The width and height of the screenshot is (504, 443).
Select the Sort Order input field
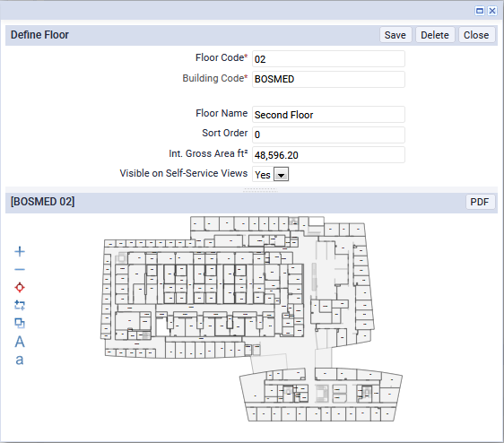click(328, 135)
